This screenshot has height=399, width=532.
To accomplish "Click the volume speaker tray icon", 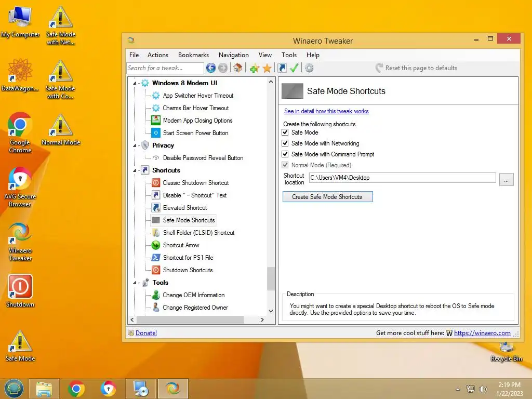I will [x=483, y=389].
